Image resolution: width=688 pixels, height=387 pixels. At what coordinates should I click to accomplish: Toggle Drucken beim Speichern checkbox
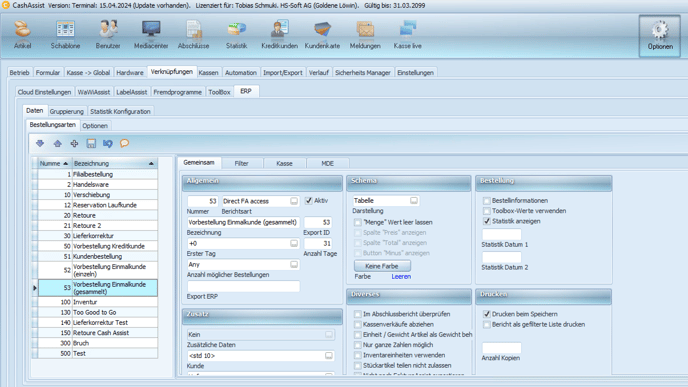(x=487, y=314)
